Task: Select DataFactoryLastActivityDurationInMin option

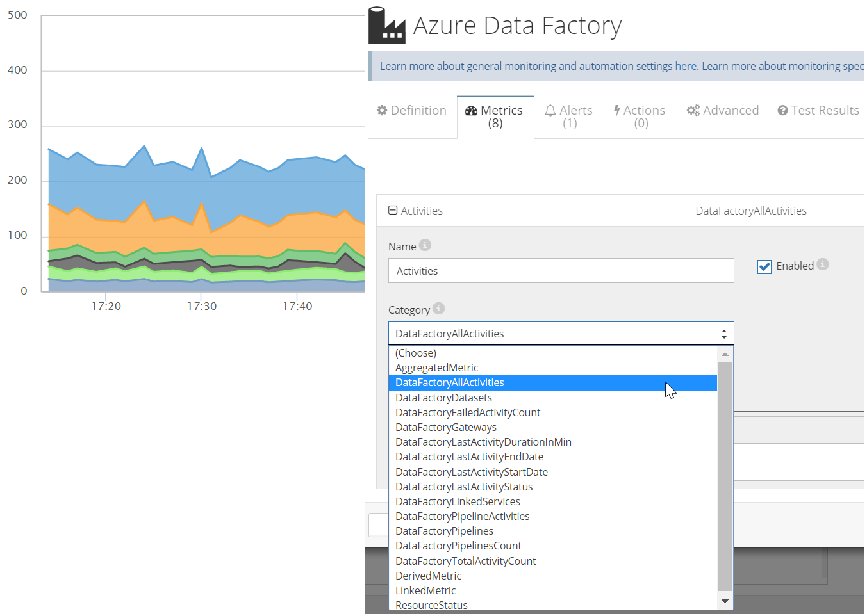Action: tap(552, 442)
